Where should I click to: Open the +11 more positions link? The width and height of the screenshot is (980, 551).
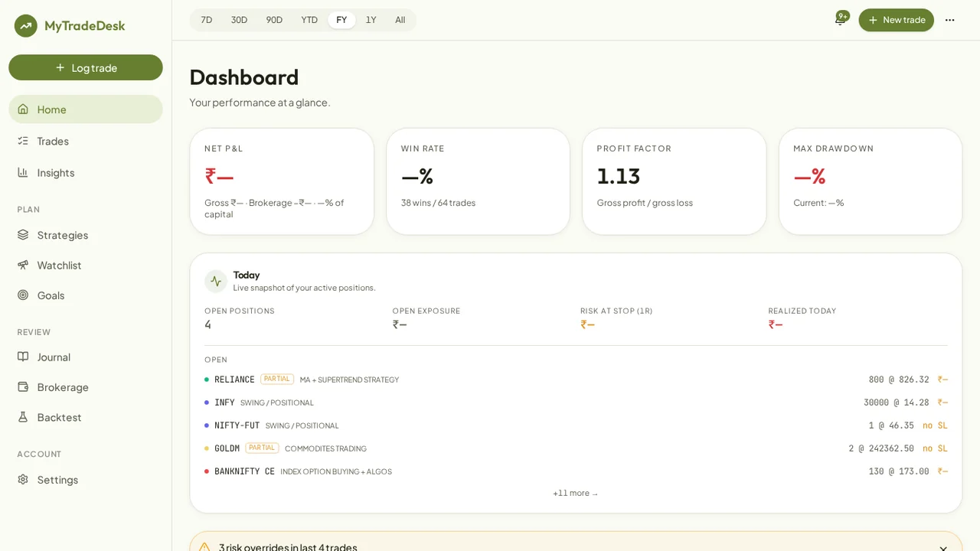point(576,494)
